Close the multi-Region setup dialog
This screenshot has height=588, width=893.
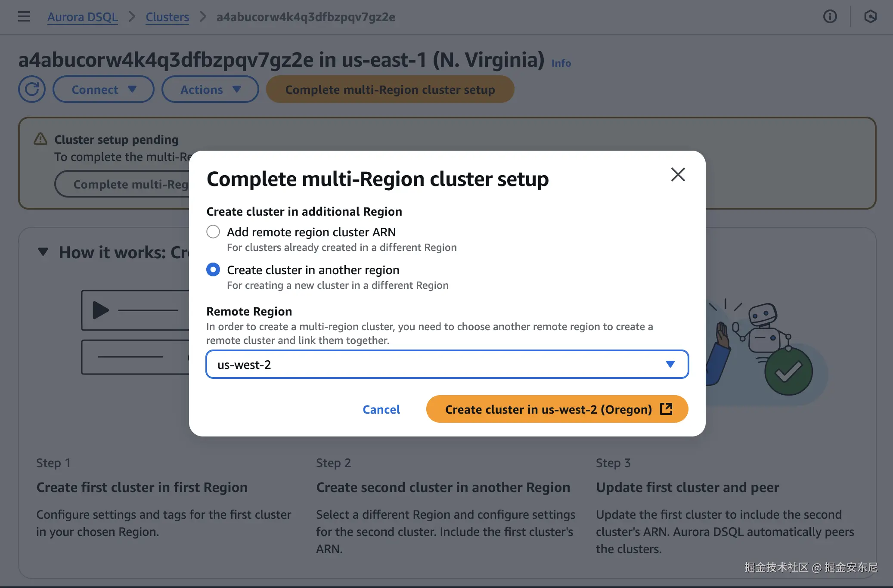click(x=678, y=174)
